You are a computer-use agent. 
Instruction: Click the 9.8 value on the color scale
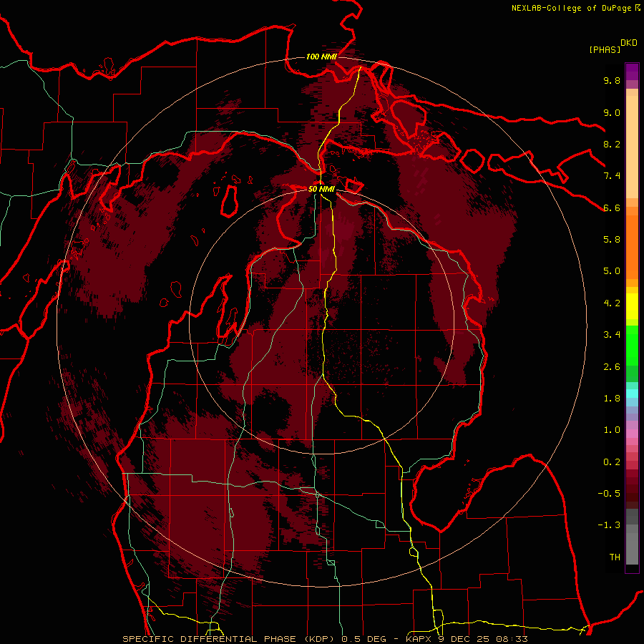point(612,80)
